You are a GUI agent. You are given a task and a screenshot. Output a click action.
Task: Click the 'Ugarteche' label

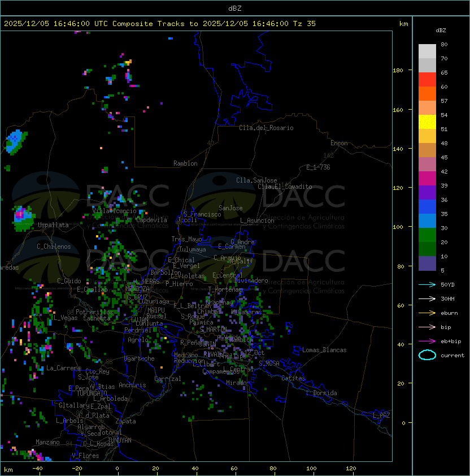[140, 358]
